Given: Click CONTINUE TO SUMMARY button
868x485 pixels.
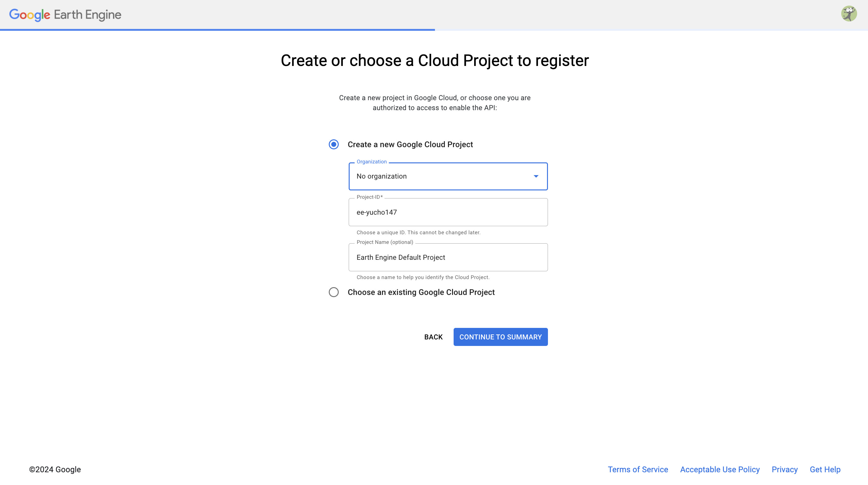Looking at the screenshot, I should (x=500, y=337).
